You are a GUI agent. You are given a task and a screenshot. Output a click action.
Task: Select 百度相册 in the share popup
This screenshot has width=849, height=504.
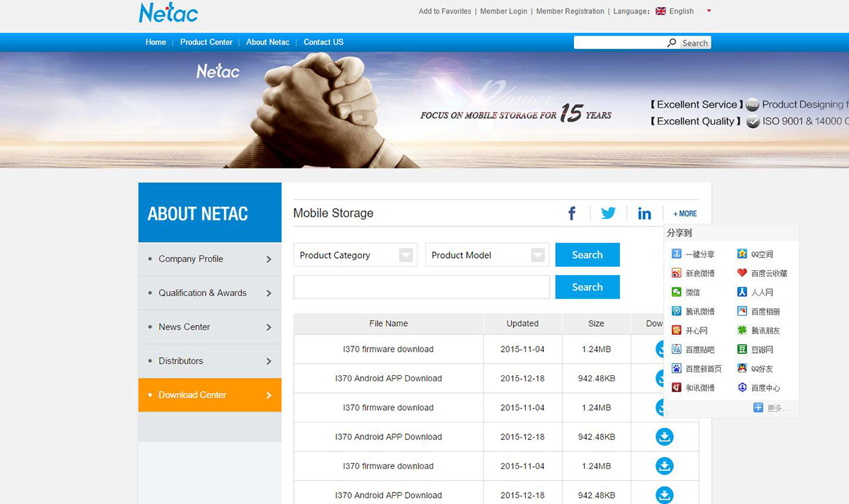click(759, 311)
